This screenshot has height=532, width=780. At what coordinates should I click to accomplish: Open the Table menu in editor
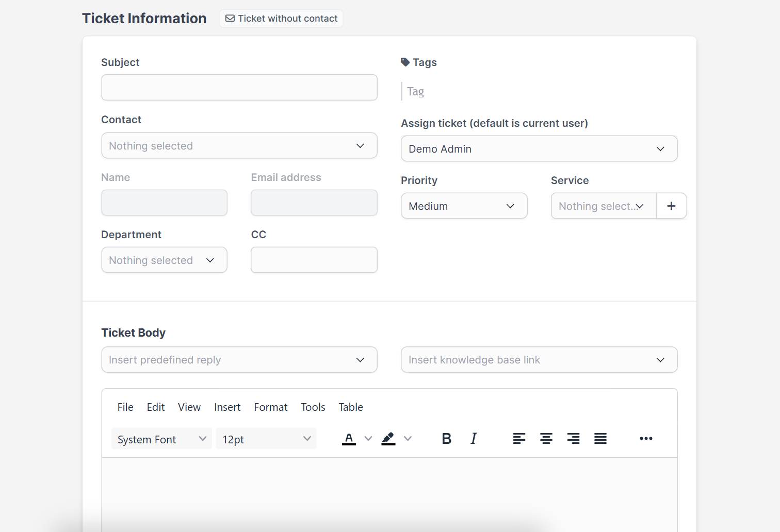pyautogui.click(x=351, y=407)
